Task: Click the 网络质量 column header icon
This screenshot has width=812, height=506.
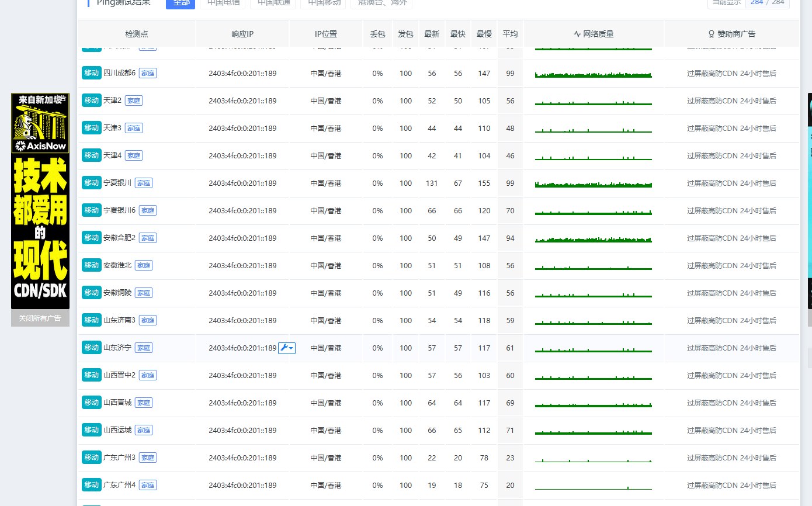Action: 577,34
